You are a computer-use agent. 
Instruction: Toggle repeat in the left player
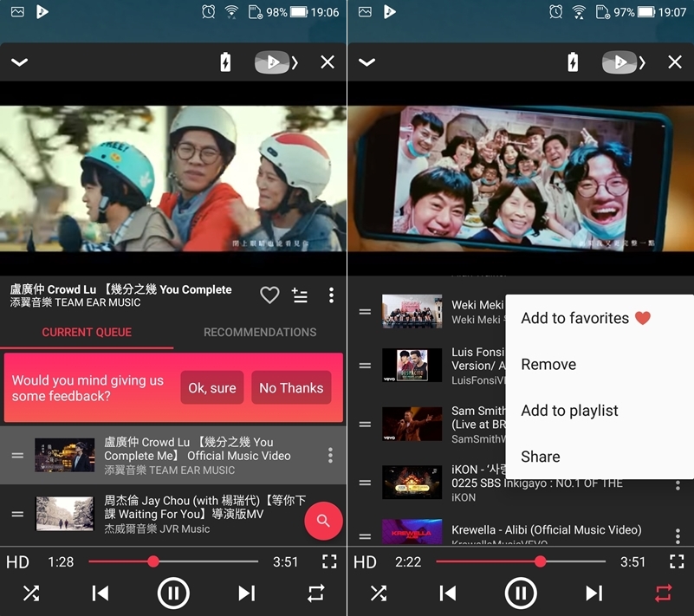[316, 593]
